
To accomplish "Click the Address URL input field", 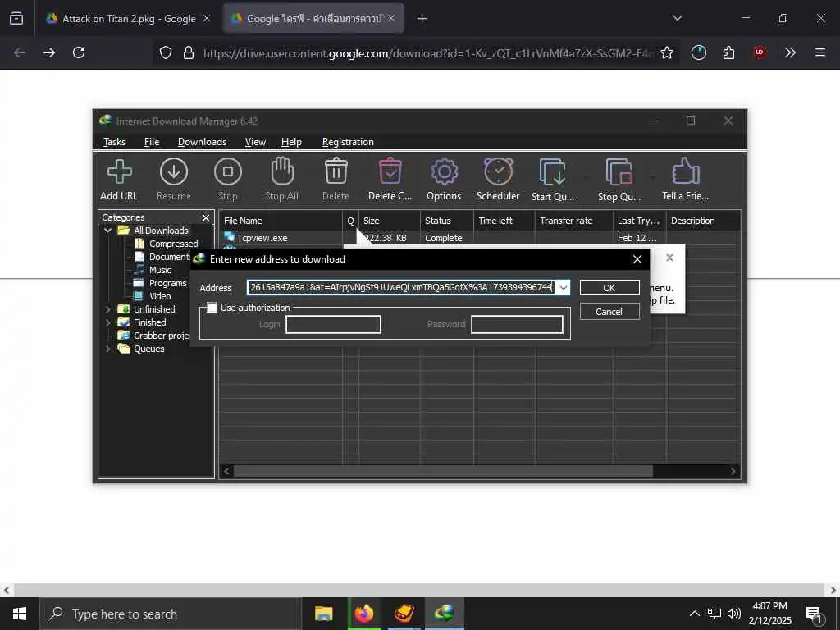I will point(400,288).
